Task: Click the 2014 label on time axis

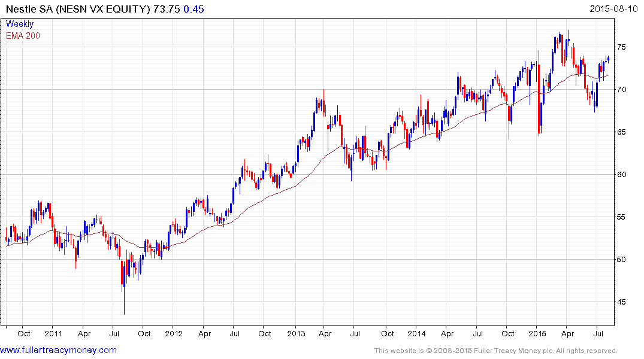Action: click(x=416, y=333)
